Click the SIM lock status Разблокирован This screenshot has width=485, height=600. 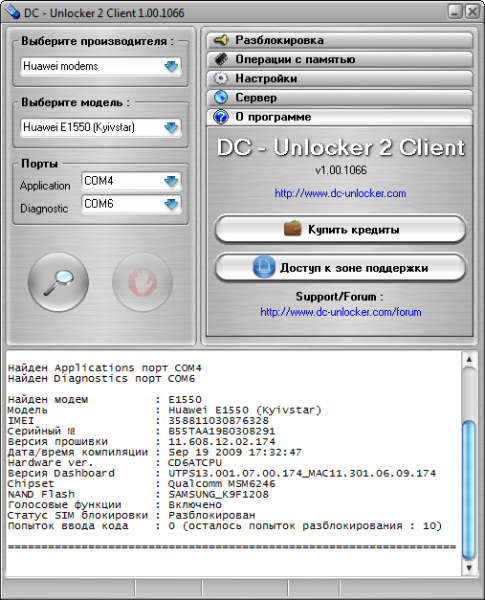point(212,515)
